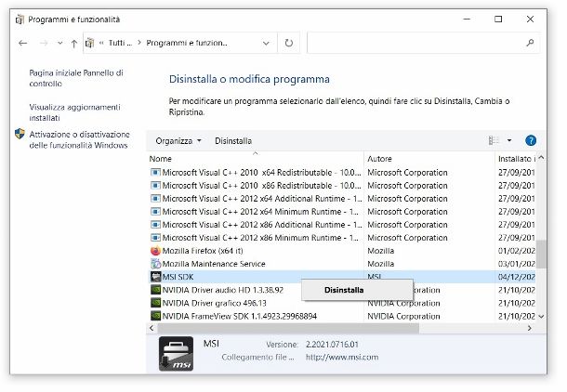The image size is (567, 392).
Task: Select the Mozilla Firefox (x64 it) name
Action: [x=203, y=251]
